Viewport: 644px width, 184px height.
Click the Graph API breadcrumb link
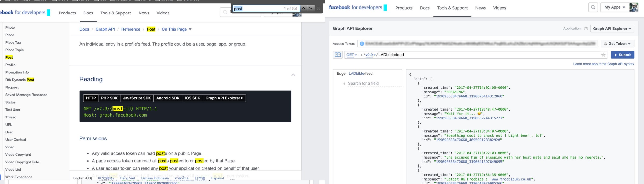(x=105, y=29)
